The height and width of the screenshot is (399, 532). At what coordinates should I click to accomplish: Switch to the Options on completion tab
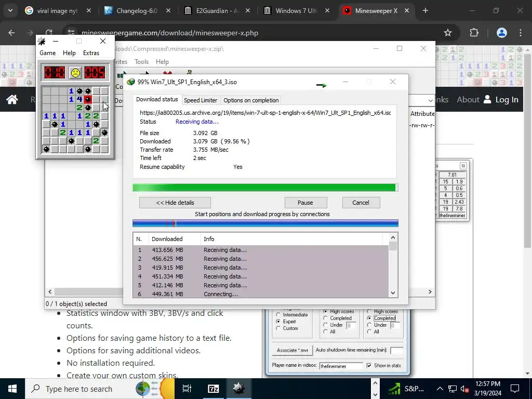(251, 100)
